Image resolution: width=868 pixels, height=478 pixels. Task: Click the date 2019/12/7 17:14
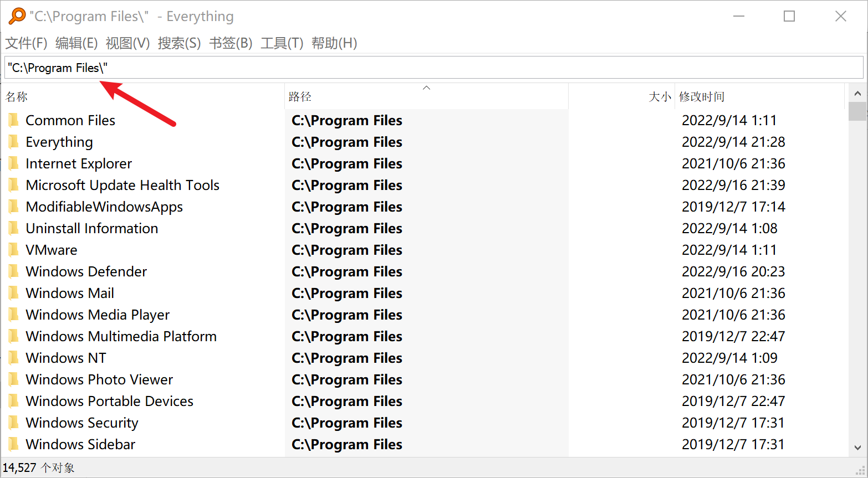pyautogui.click(x=733, y=207)
